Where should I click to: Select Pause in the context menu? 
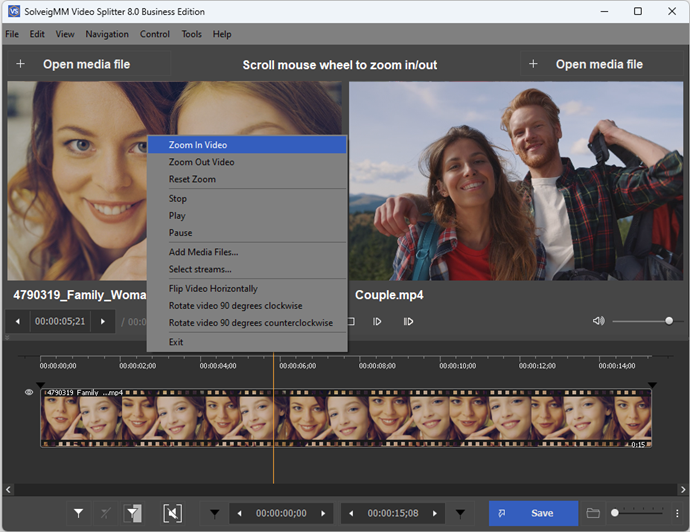[x=247, y=233]
